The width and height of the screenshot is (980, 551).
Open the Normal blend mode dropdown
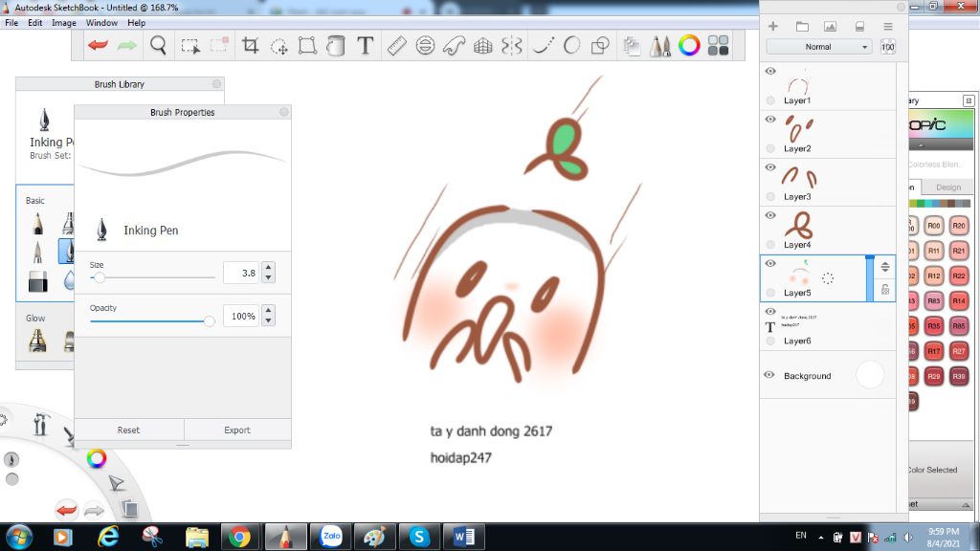click(x=819, y=47)
